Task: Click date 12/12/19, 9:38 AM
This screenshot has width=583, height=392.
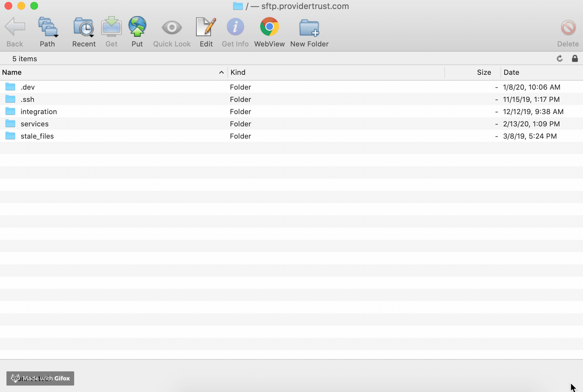Action: [533, 112]
